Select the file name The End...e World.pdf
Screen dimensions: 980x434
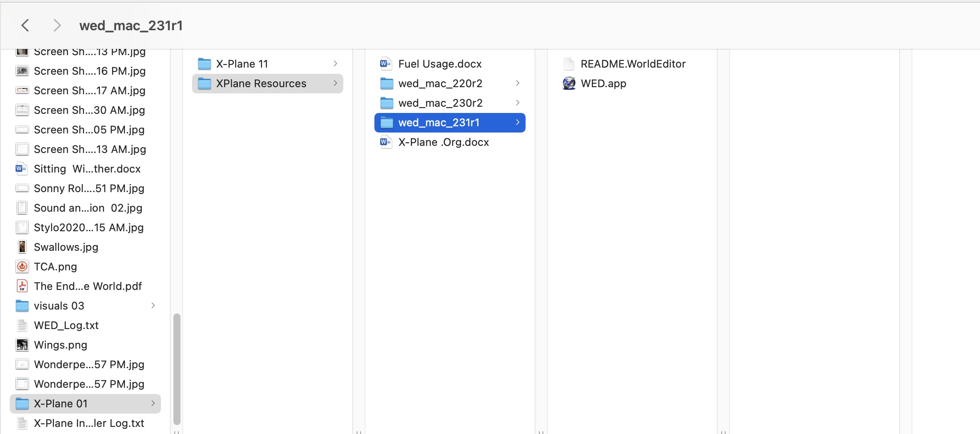[88, 286]
